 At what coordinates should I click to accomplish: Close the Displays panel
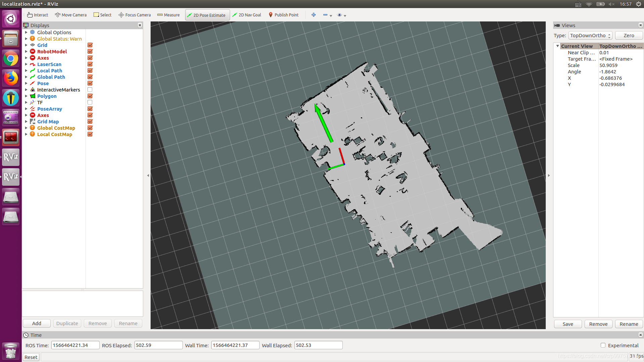coord(140,25)
